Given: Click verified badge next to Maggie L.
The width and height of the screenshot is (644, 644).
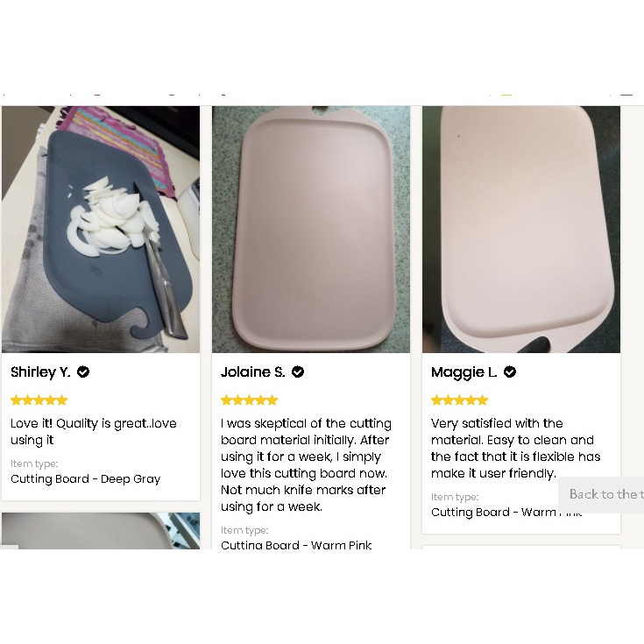Looking at the screenshot, I should [510, 372].
